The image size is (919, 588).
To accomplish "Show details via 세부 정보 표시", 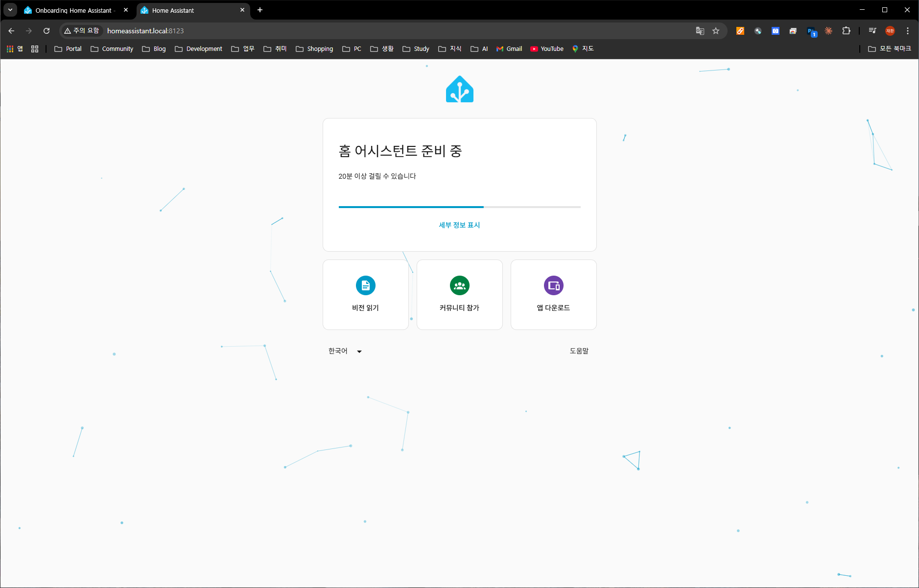I will (459, 225).
